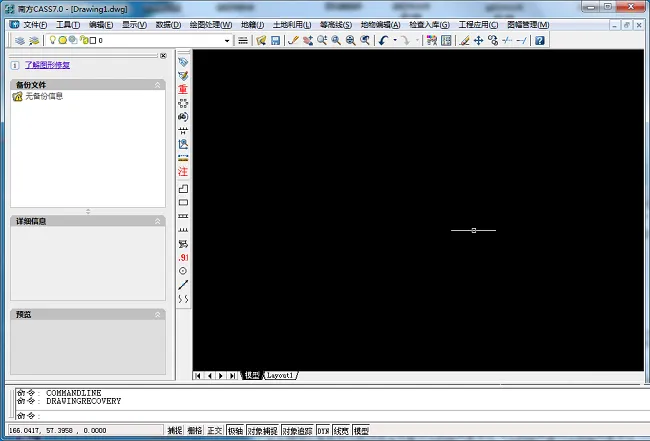Select the Pan move-arrows tool icon
This screenshot has width=650, height=441.
coord(478,40)
